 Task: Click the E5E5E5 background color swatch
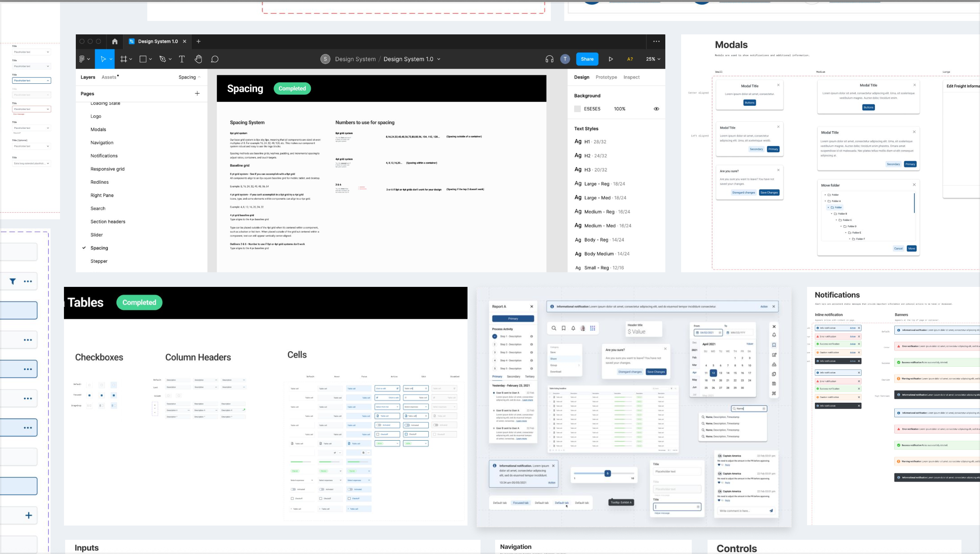pyautogui.click(x=577, y=109)
